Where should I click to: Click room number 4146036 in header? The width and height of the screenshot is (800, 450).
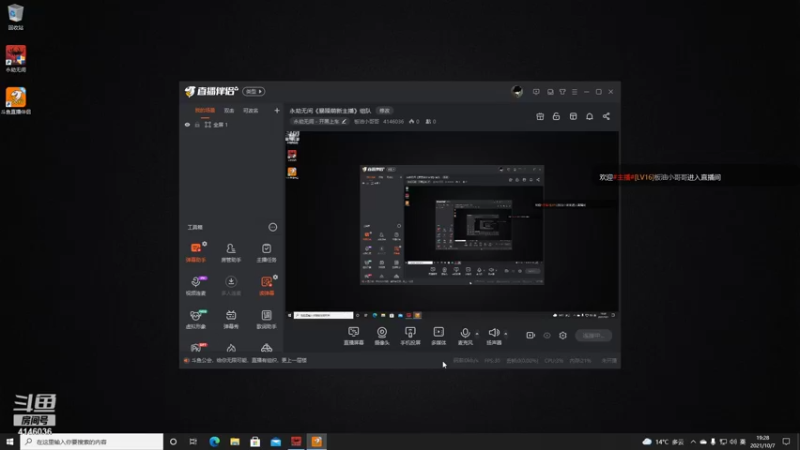[393, 121]
